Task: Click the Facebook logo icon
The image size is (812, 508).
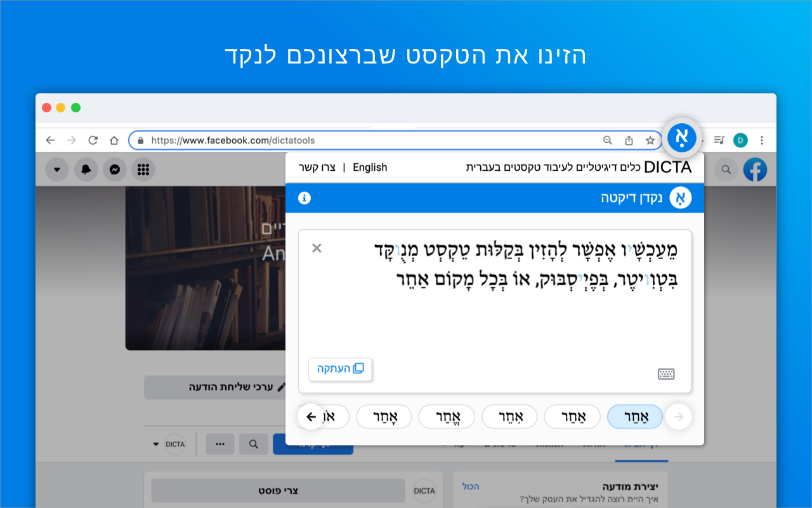Action: pyautogui.click(x=755, y=170)
